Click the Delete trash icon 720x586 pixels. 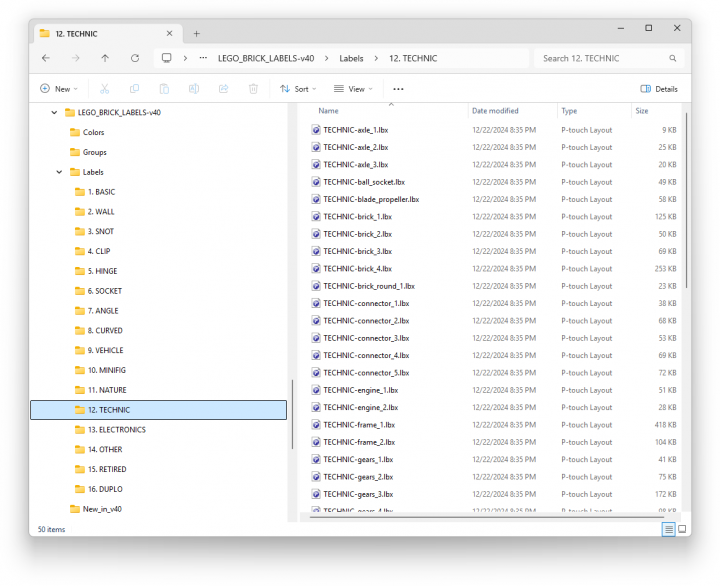(x=253, y=89)
